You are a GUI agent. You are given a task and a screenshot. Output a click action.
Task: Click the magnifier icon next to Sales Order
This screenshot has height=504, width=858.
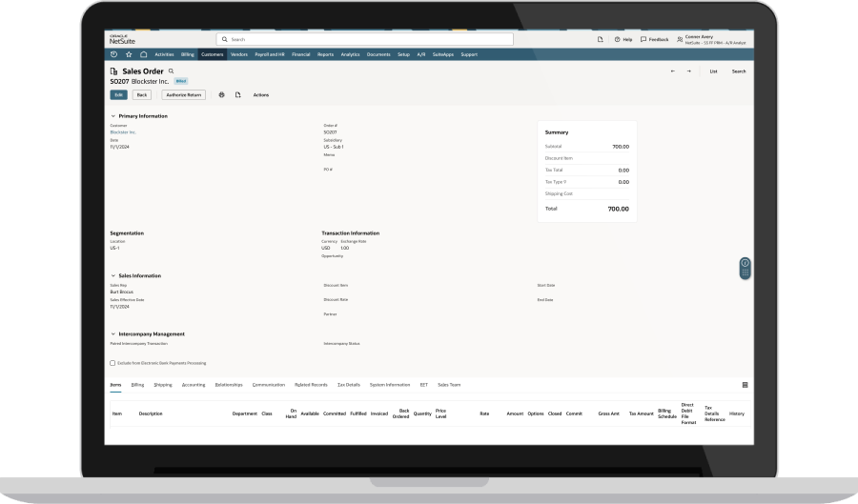(171, 71)
